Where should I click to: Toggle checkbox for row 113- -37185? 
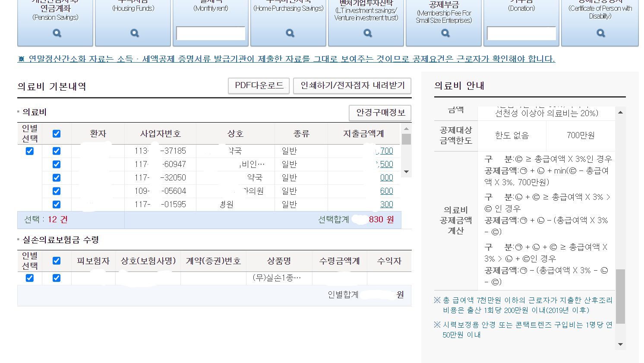pos(57,151)
